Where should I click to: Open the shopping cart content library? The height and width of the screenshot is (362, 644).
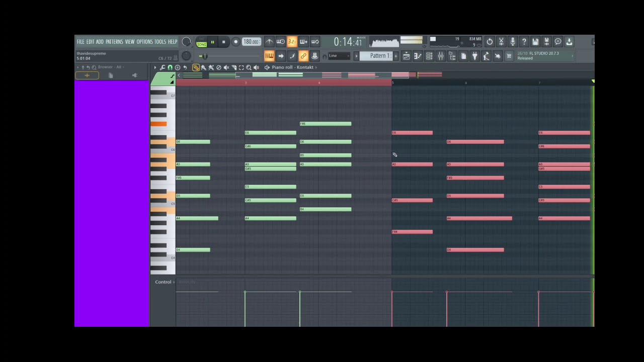coord(509,56)
